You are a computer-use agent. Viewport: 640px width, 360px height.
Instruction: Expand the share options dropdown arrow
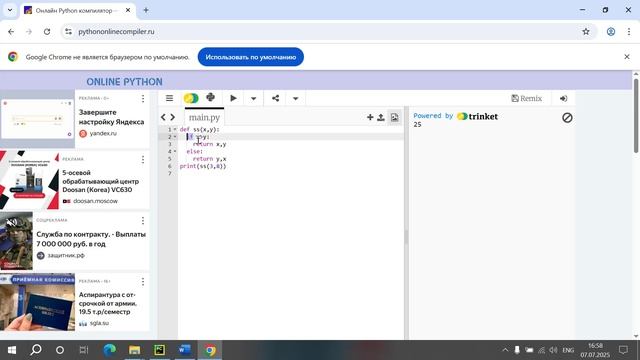(296, 99)
